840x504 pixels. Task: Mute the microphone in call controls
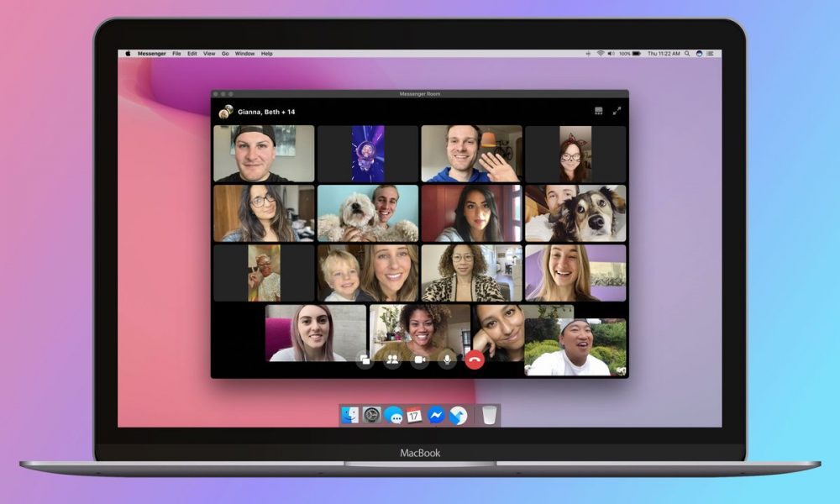point(447,360)
